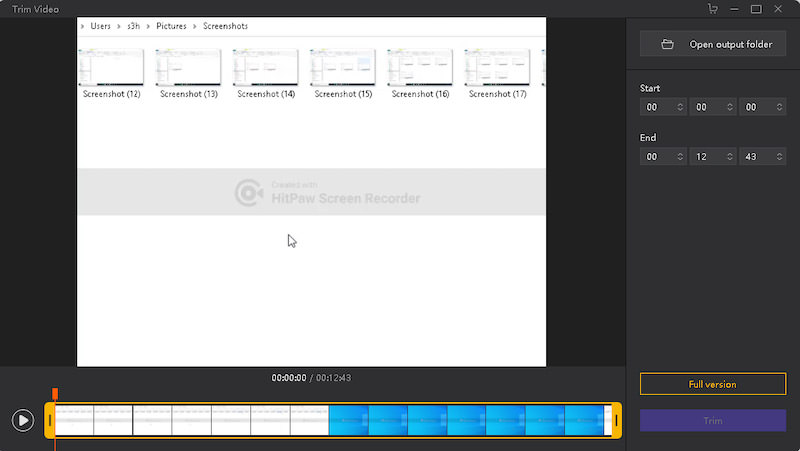The width and height of the screenshot is (800, 451).
Task: Click Pictures in the breadcrumb path
Action: click(x=171, y=26)
